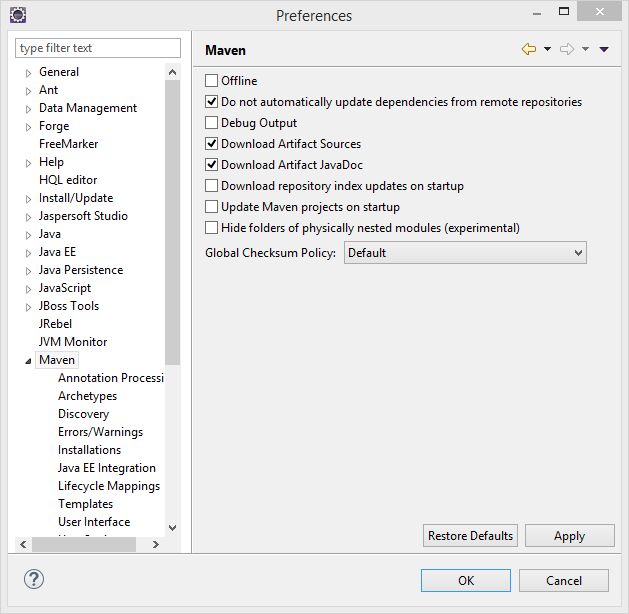Screen dimensions: 629x614
Task: Open Discovery under Maven
Action: pyautogui.click(x=83, y=414)
